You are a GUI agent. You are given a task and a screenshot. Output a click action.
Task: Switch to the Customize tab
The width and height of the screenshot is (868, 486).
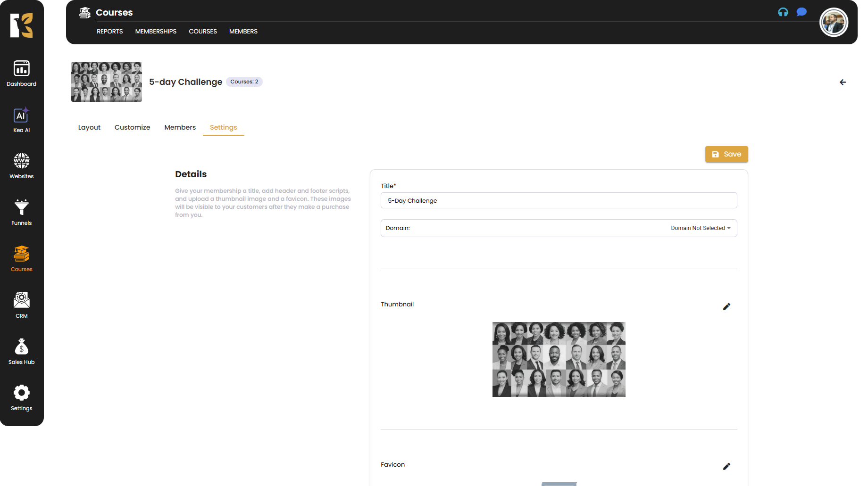pos(132,127)
